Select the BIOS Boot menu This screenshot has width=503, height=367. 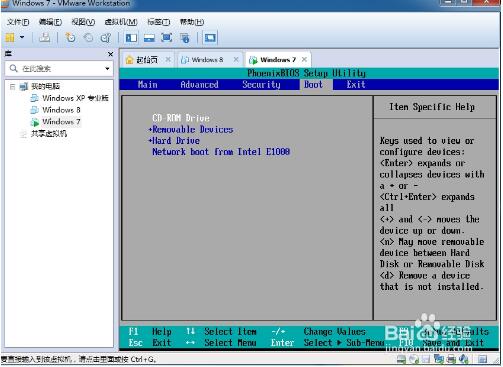(313, 85)
